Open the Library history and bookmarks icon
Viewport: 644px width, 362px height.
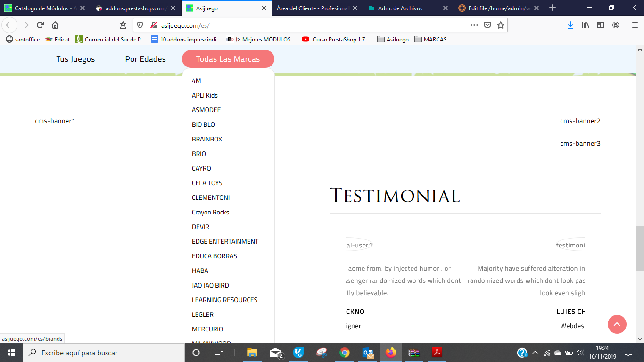586,25
